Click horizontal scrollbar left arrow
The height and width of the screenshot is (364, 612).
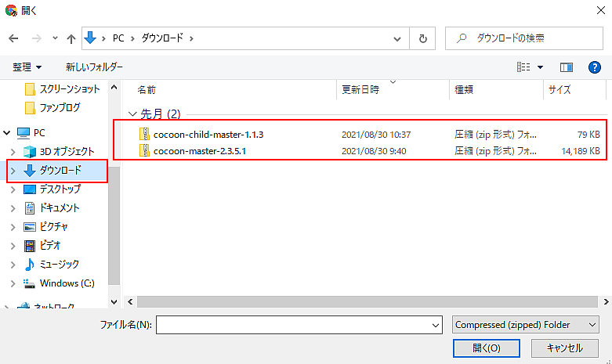[x=130, y=301]
